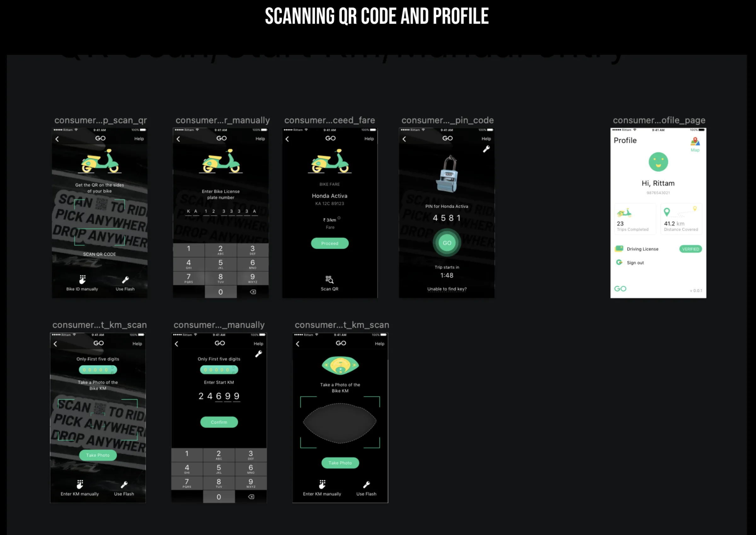
Task: Tap Take Photo on last km_scan screen
Action: click(x=340, y=463)
